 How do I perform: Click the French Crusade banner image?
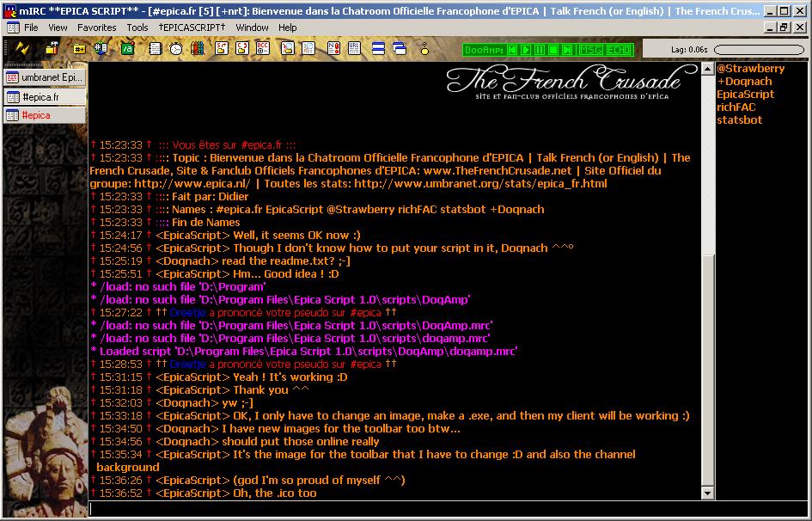click(x=571, y=82)
